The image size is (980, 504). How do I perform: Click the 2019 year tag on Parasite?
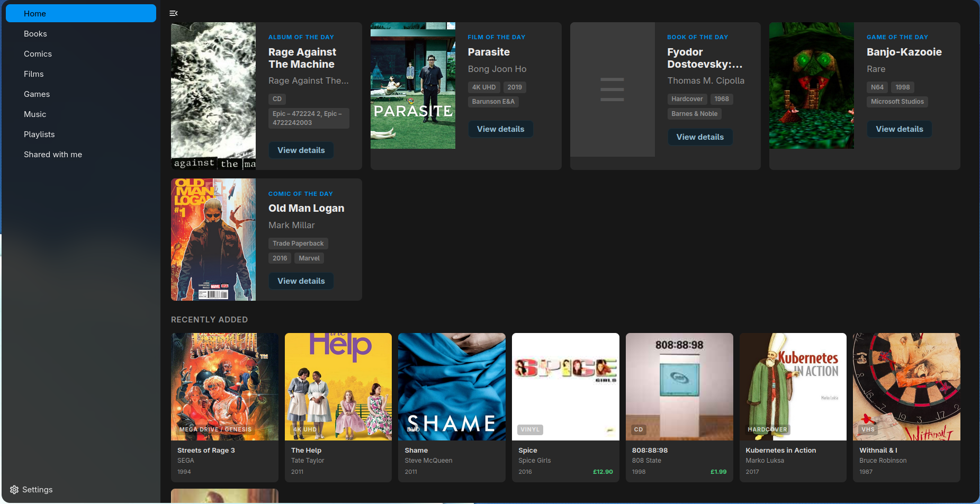(515, 87)
